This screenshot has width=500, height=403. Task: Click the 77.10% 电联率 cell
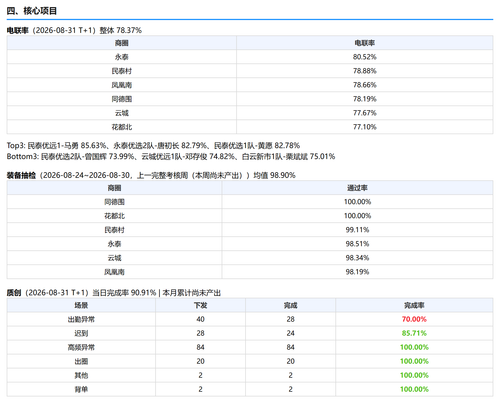coord(365,127)
